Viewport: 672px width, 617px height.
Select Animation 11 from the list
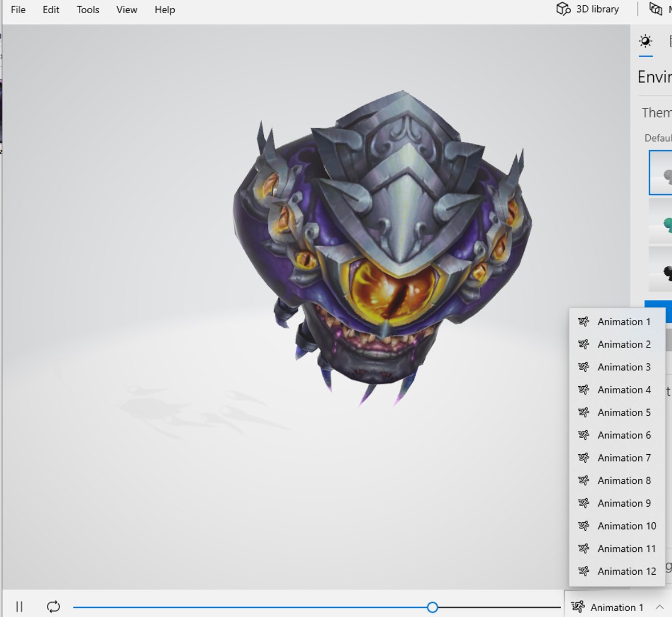click(x=617, y=549)
